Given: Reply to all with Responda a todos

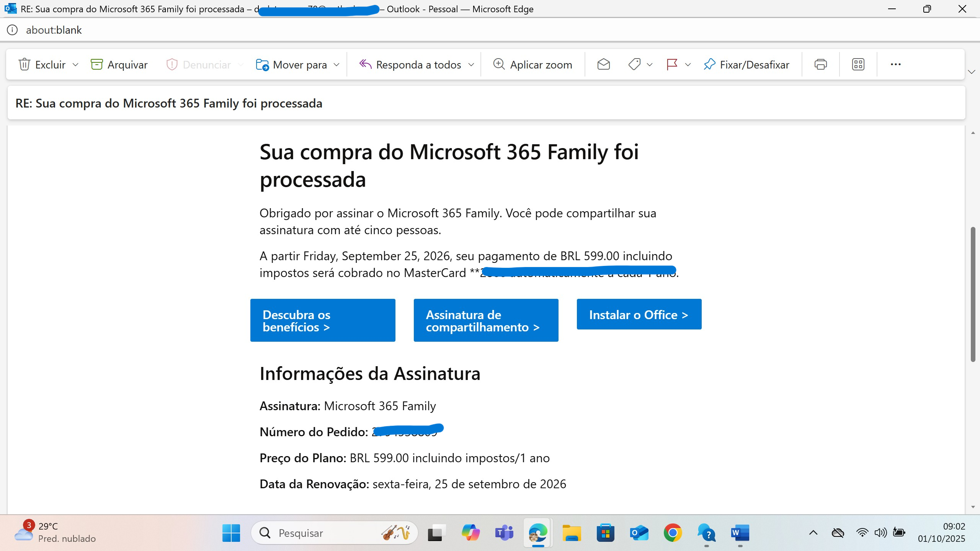Looking at the screenshot, I should [412, 64].
